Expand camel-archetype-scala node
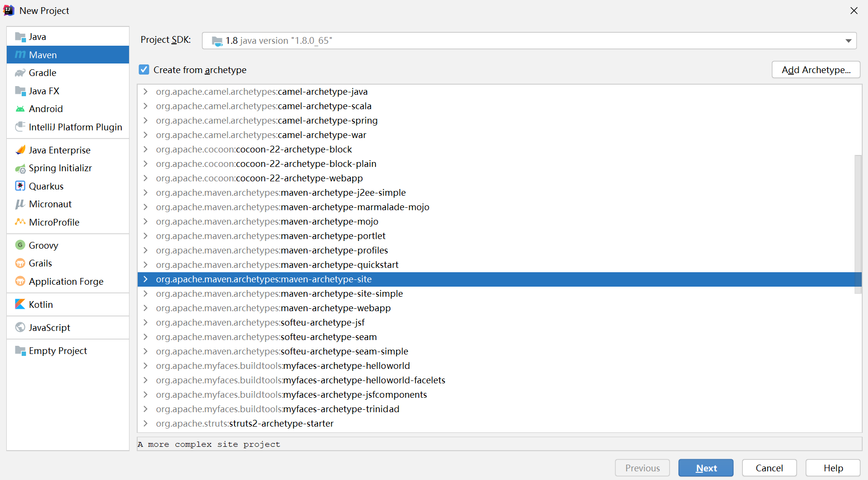This screenshot has height=480, width=868. pos(145,106)
